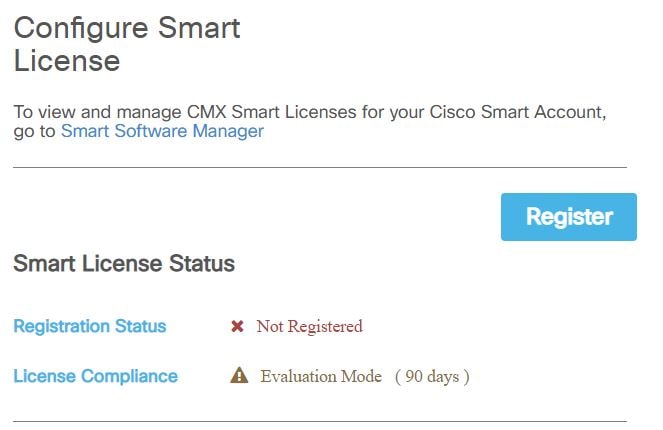Click the evaluation mode warning triangle icon
The width and height of the screenshot is (663, 430).
pos(239,375)
